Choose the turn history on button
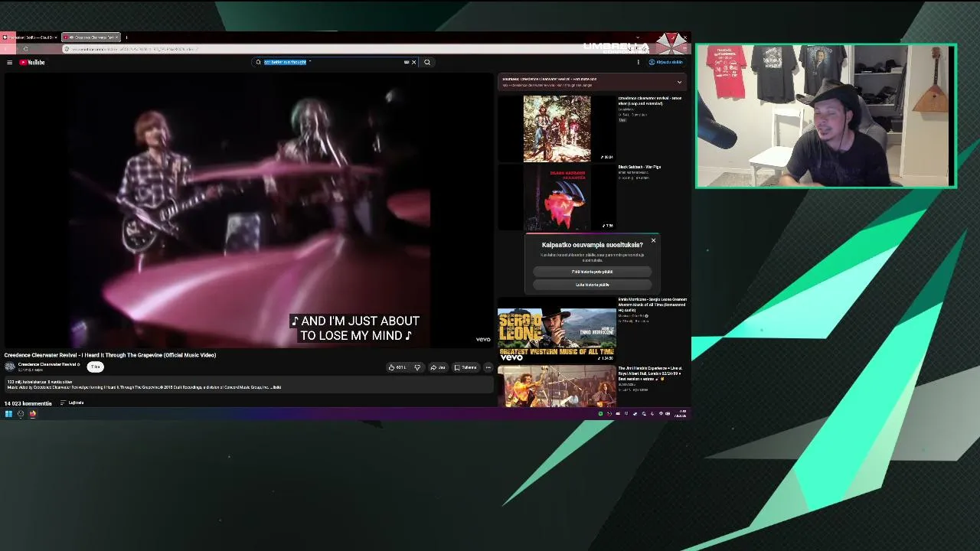This screenshot has width=980, height=551. [592, 285]
